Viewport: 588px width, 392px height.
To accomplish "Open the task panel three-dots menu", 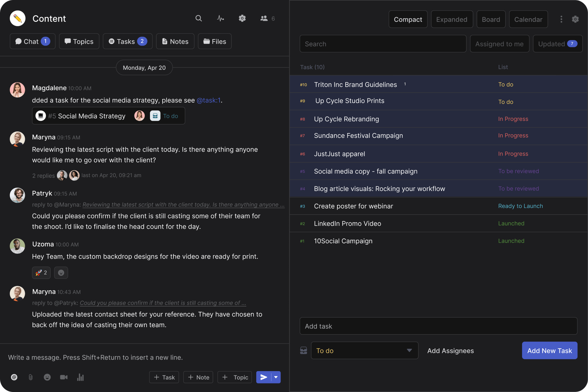I will 561,19.
